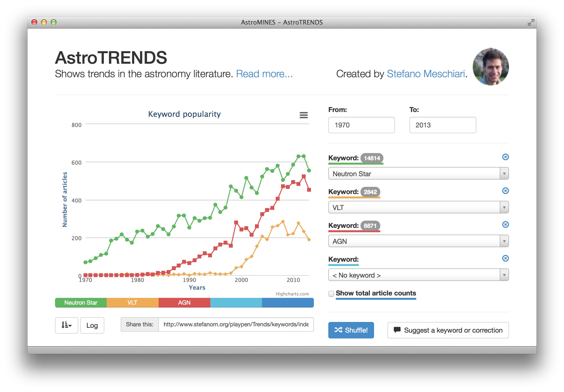564x392 pixels.
Task: Switch chart to Log scale
Action: point(92,325)
